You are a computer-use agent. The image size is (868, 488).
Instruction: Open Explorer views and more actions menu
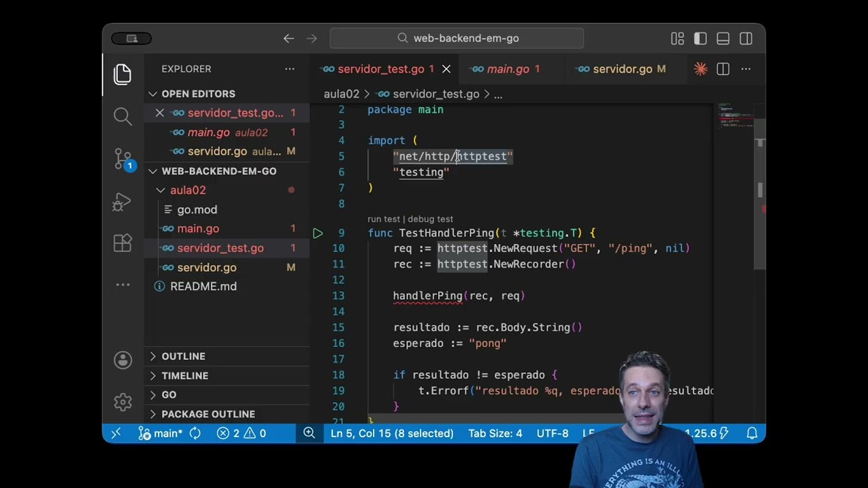[290, 69]
